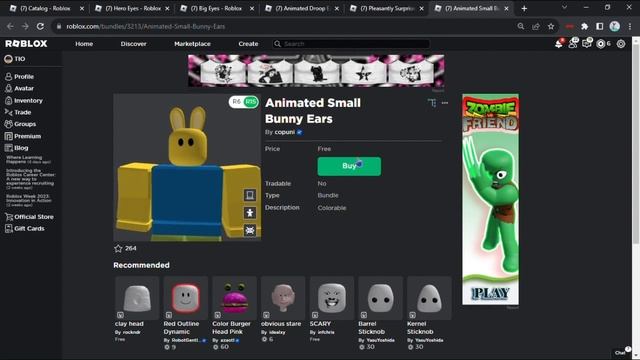640x360 pixels.
Task: Close the Hero Eyes tab
Action: (167, 8)
